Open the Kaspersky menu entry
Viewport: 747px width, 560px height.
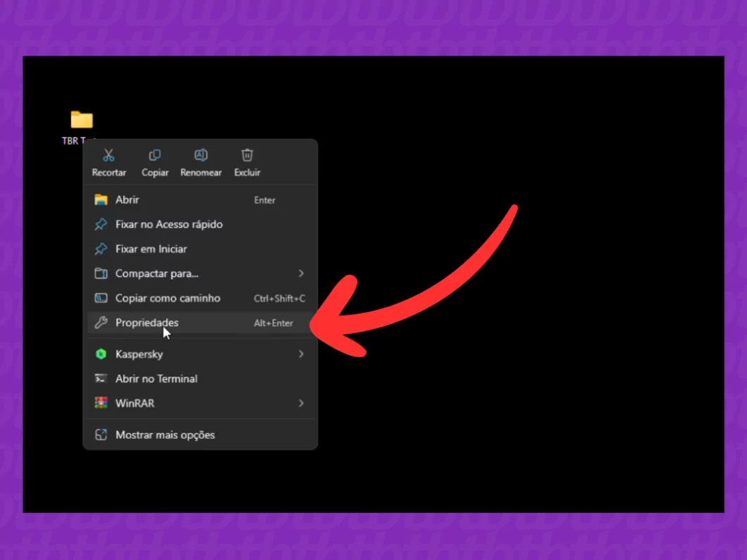(x=201, y=354)
